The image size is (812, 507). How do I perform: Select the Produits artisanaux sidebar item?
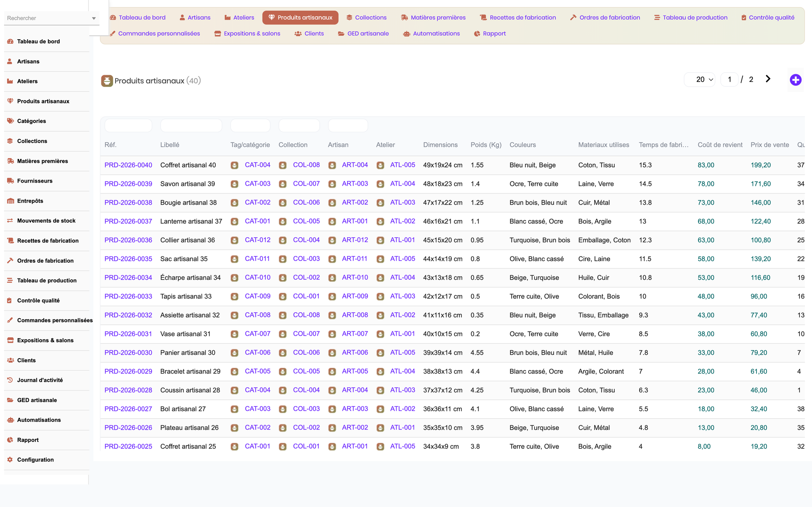coord(47,101)
